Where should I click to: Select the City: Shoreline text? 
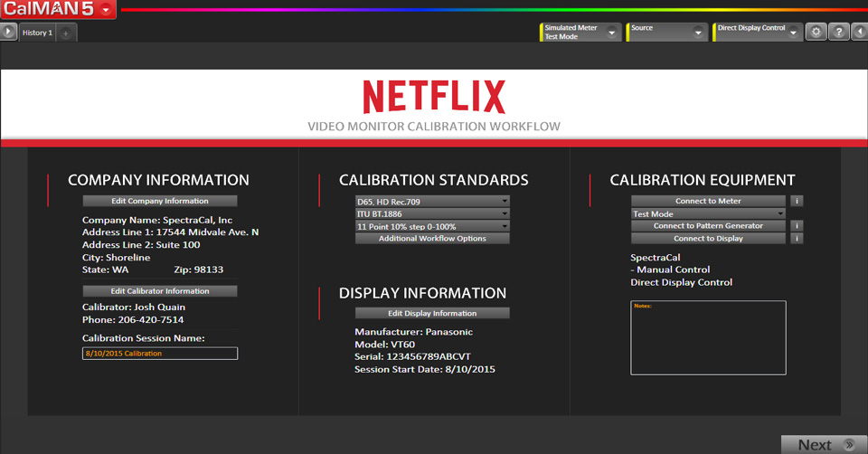click(x=117, y=258)
